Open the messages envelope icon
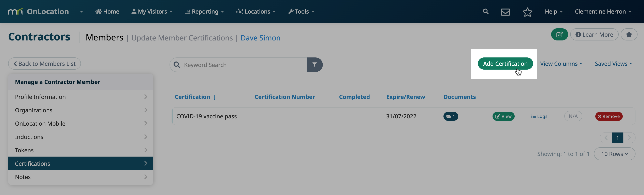 [x=505, y=12]
